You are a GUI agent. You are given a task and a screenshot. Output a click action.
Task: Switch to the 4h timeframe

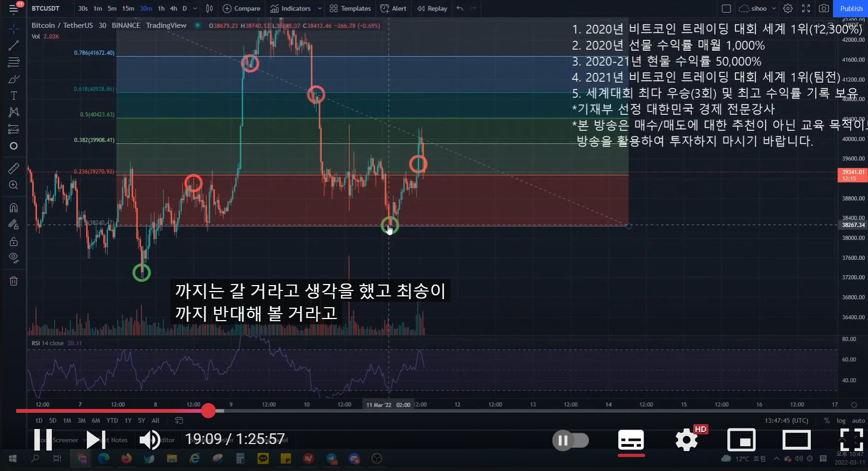[x=174, y=8]
